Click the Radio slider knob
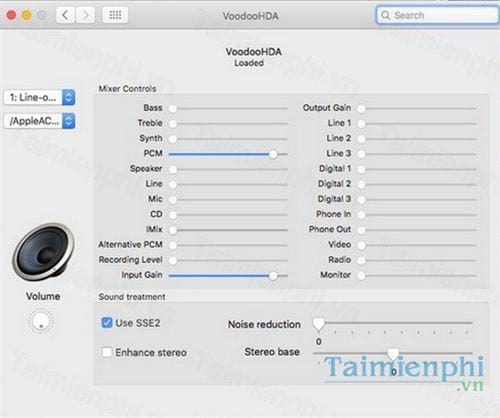Screen dimensions: 500x418 click(361, 260)
